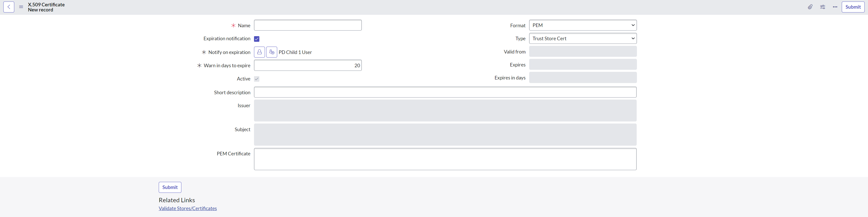Open the more options ellipsis icon

(835, 7)
